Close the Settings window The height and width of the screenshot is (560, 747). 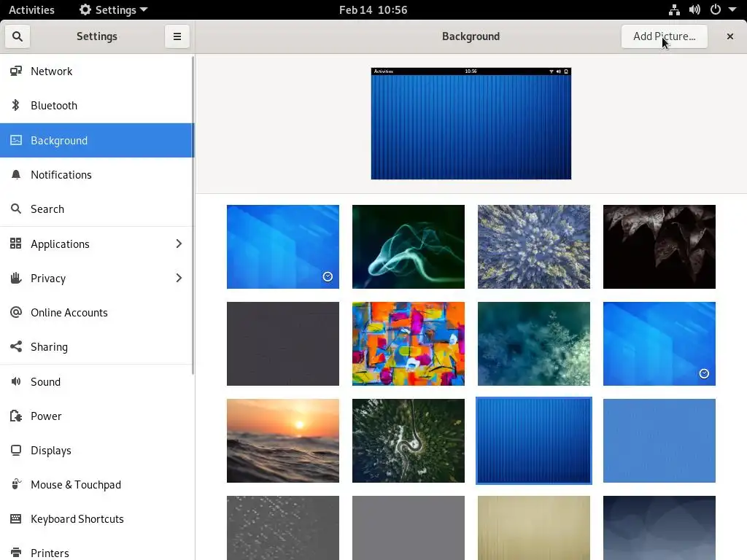pyautogui.click(x=729, y=36)
